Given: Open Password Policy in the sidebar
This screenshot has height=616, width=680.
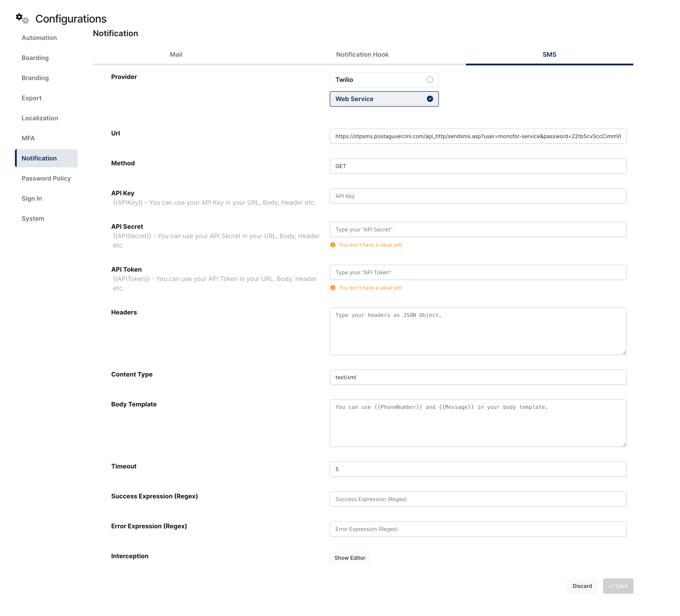Looking at the screenshot, I should (46, 179).
